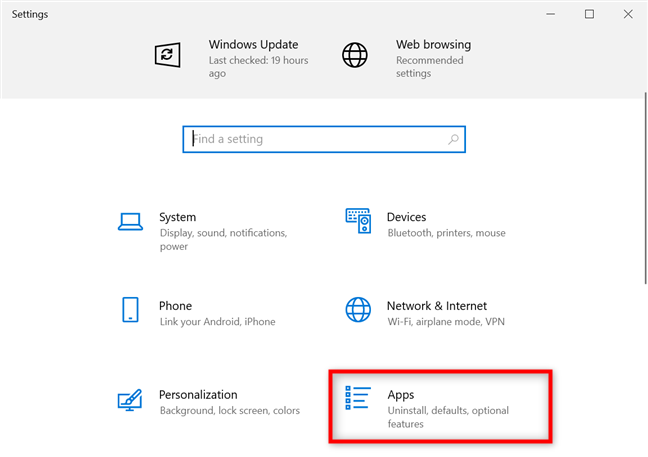Click the Web browsing globe icon
Image resolution: width=648 pixels, height=457 pixels.
pos(355,55)
